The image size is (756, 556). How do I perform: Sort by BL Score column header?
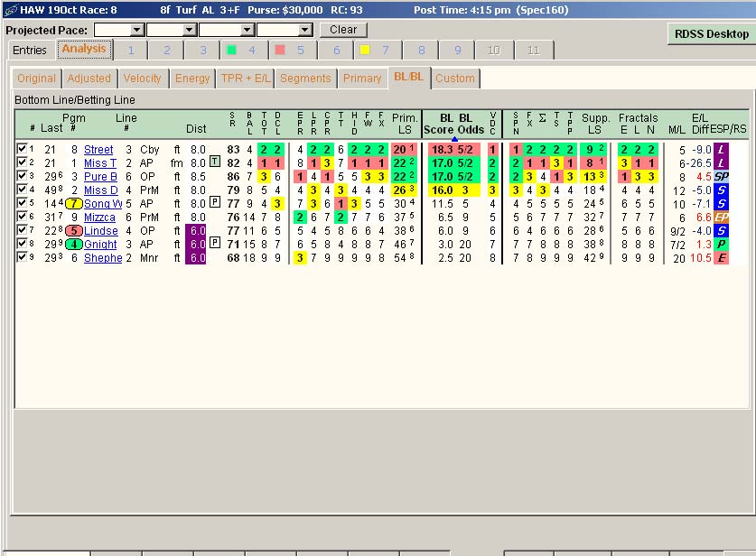point(439,125)
